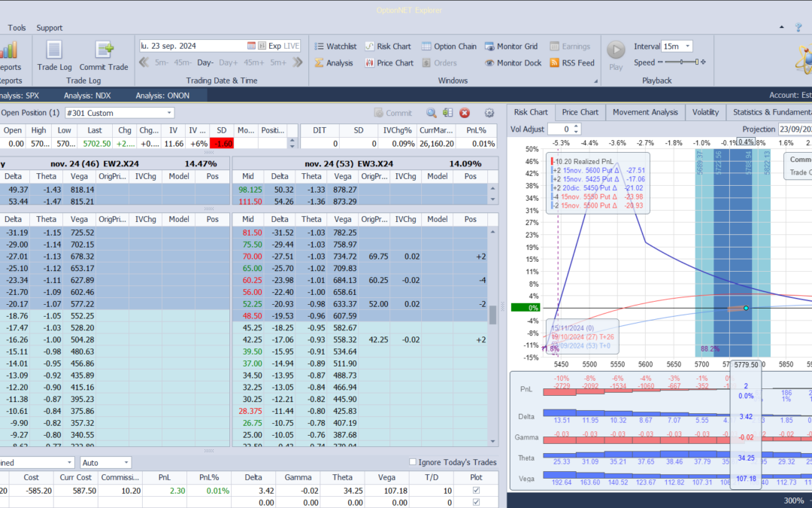The width and height of the screenshot is (812, 508).
Task: Open the Support menu
Action: point(50,28)
